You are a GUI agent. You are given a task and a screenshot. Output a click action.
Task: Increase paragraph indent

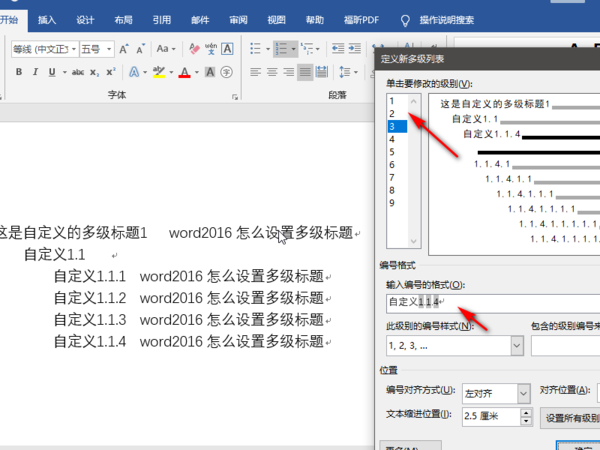[354, 49]
